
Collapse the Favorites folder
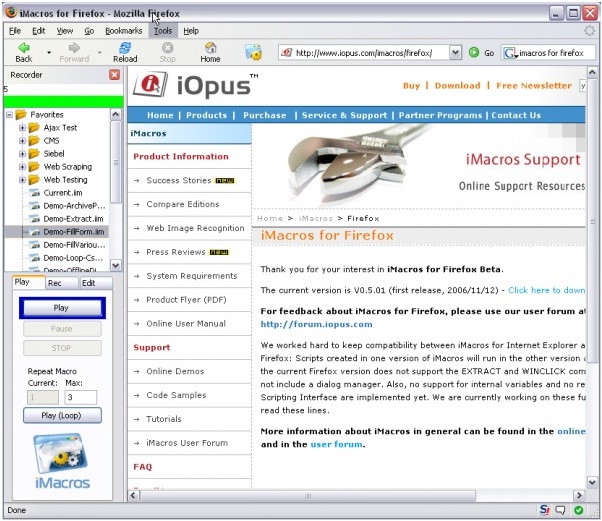(10, 114)
